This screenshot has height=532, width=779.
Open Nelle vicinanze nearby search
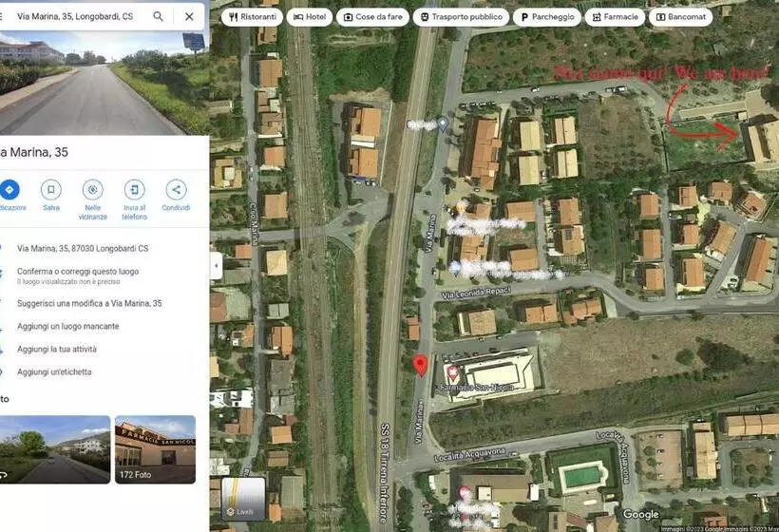click(92, 189)
